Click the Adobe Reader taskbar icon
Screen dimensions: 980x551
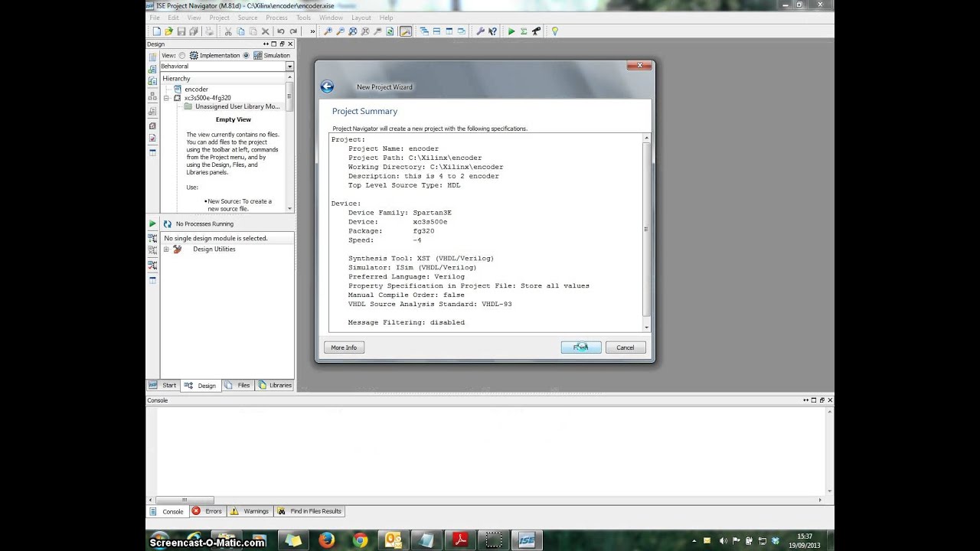pos(459,540)
